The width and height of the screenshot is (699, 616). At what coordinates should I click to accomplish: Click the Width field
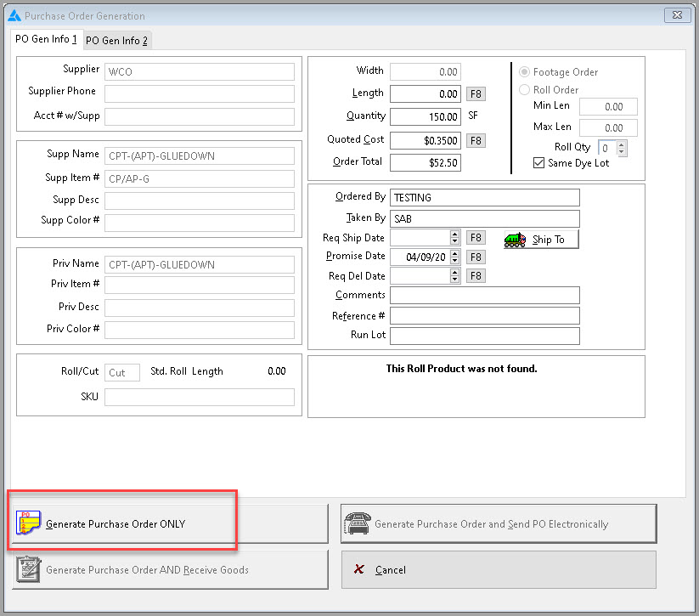tap(426, 72)
